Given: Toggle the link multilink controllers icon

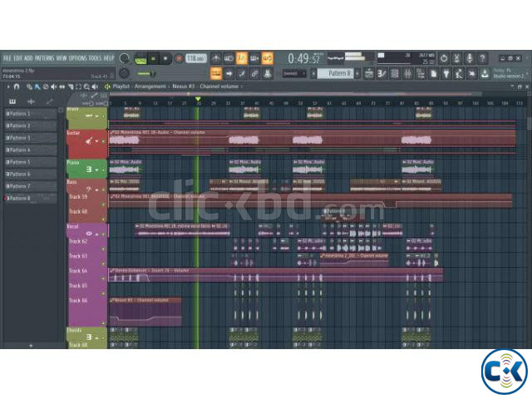Looking at the screenshot, I should pos(254,73).
